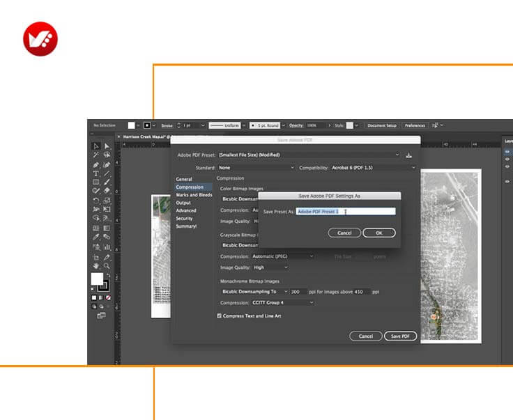Select the Curvature tool

pos(107,164)
